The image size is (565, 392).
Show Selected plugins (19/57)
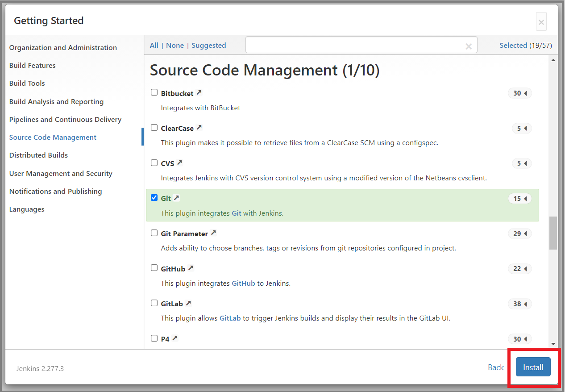pos(526,45)
